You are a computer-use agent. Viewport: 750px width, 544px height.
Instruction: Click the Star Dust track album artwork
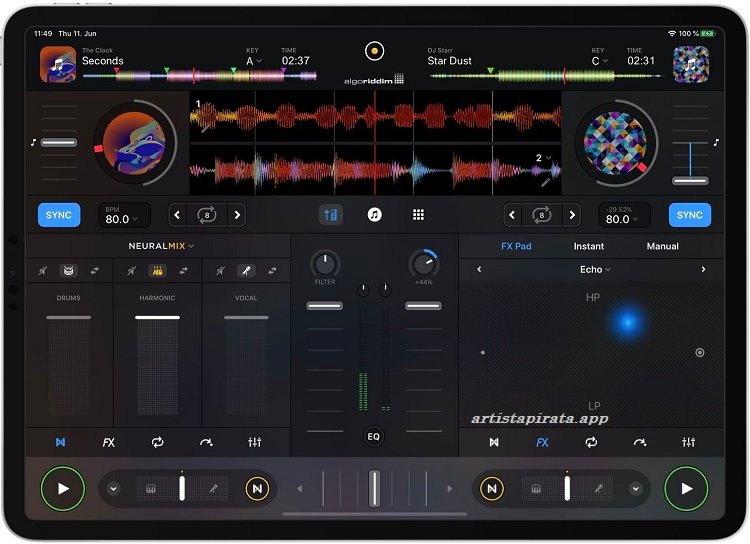(691, 65)
